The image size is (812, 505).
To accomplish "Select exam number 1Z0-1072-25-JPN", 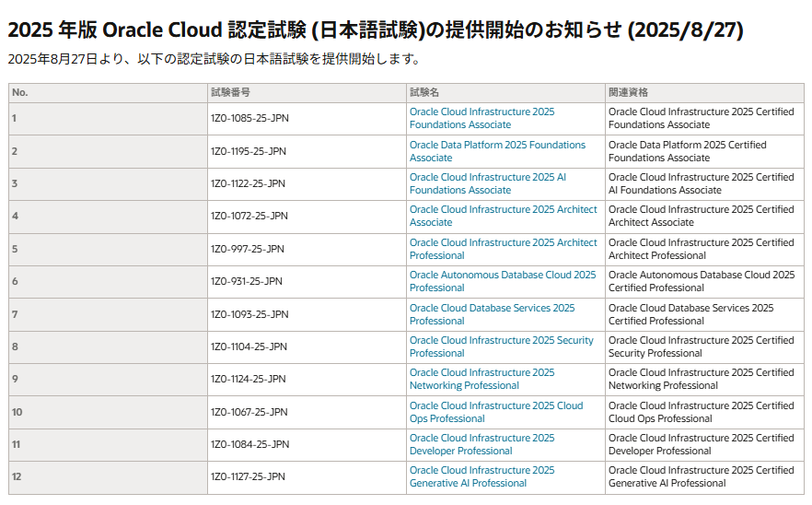I will click(x=249, y=216).
